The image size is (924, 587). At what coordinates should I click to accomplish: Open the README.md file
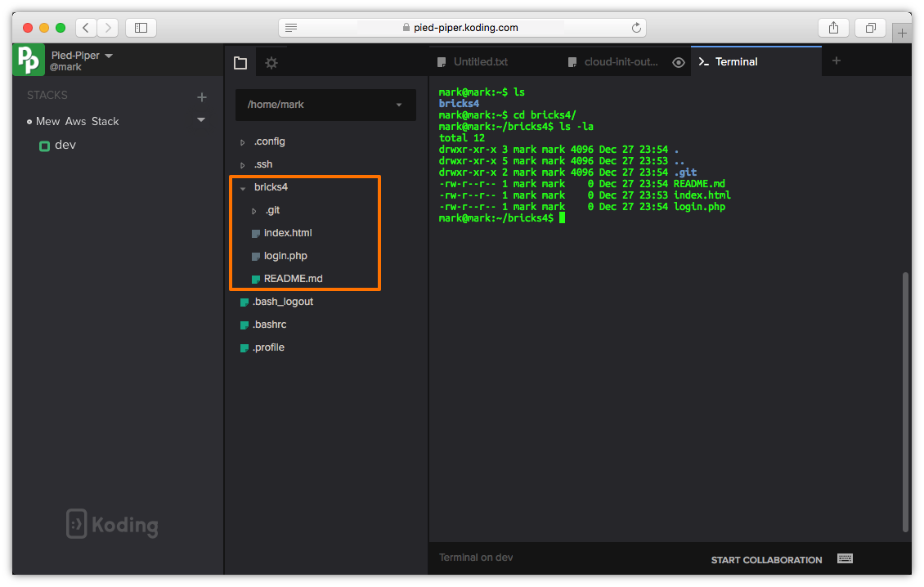293,279
